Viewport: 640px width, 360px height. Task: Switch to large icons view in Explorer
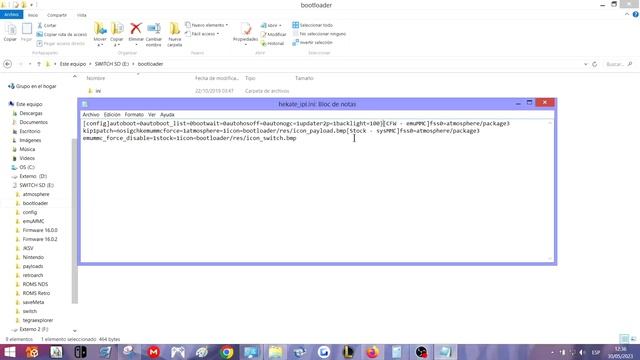(633, 339)
